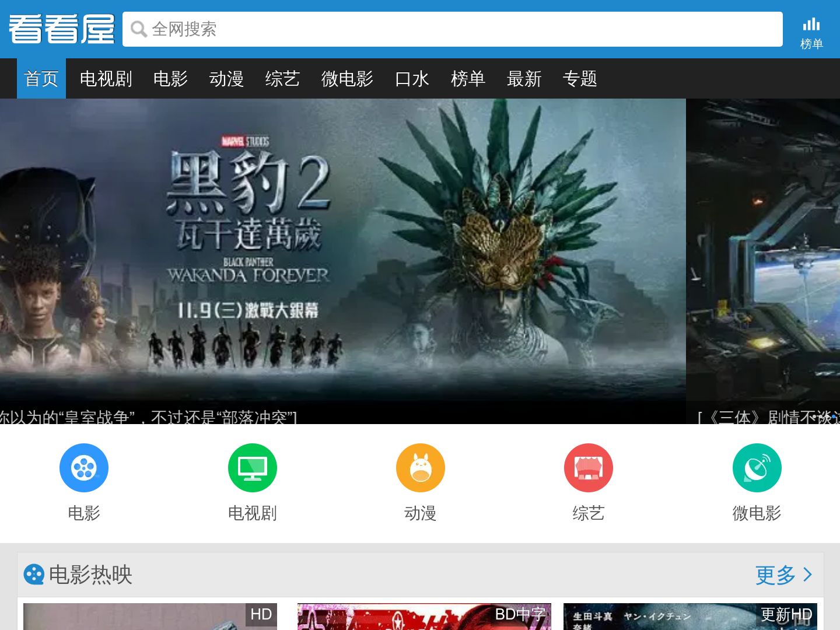Select the 首页 navigation tab
Image resolution: width=840 pixels, height=630 pixels.
click(41, 78)
